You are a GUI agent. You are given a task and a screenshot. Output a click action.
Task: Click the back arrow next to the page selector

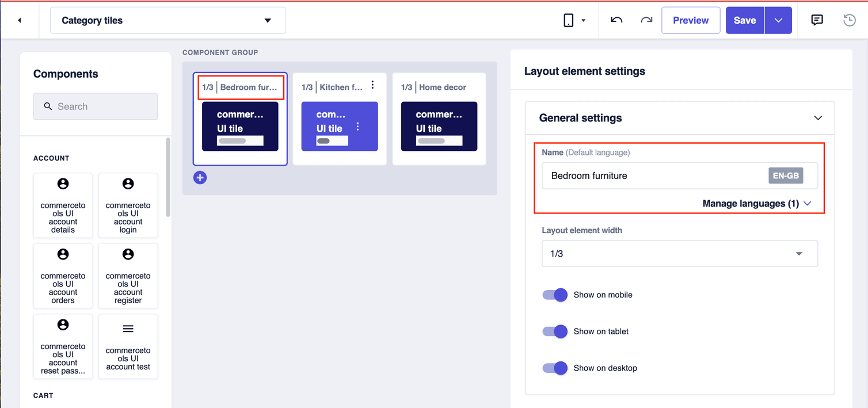tap(20, 20)
